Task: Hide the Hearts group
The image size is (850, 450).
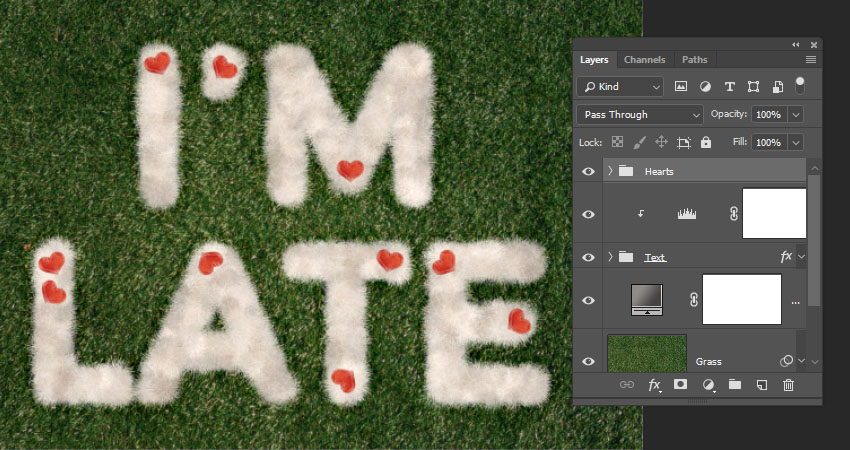Action: click(x=588, y=171)
